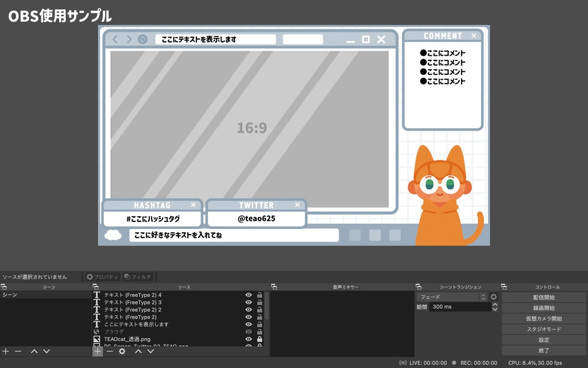Select the ブラウザ source row
This screenshot has width=588, height=368.
point(179,332)
